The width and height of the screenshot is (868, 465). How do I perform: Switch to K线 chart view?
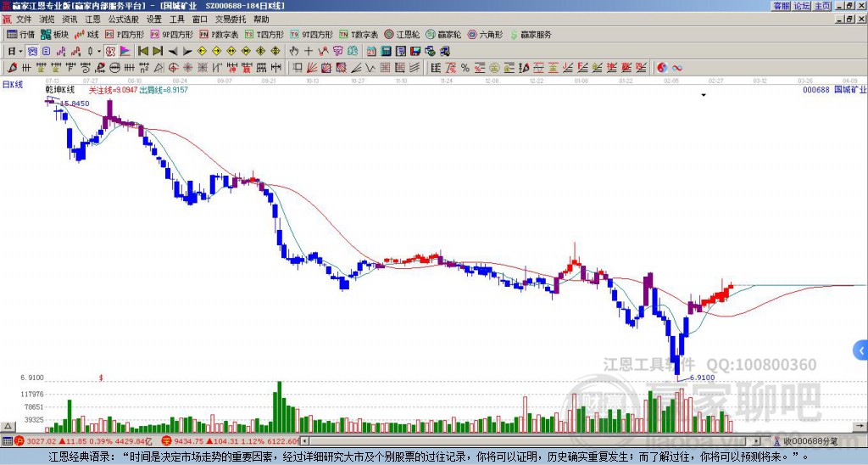click(86, 34)
